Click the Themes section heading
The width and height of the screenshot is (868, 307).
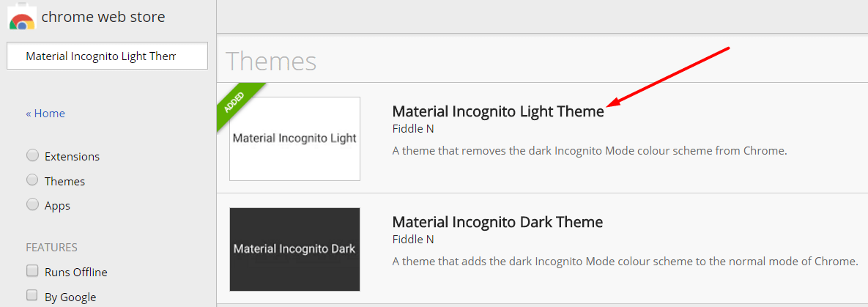(271, 61)
